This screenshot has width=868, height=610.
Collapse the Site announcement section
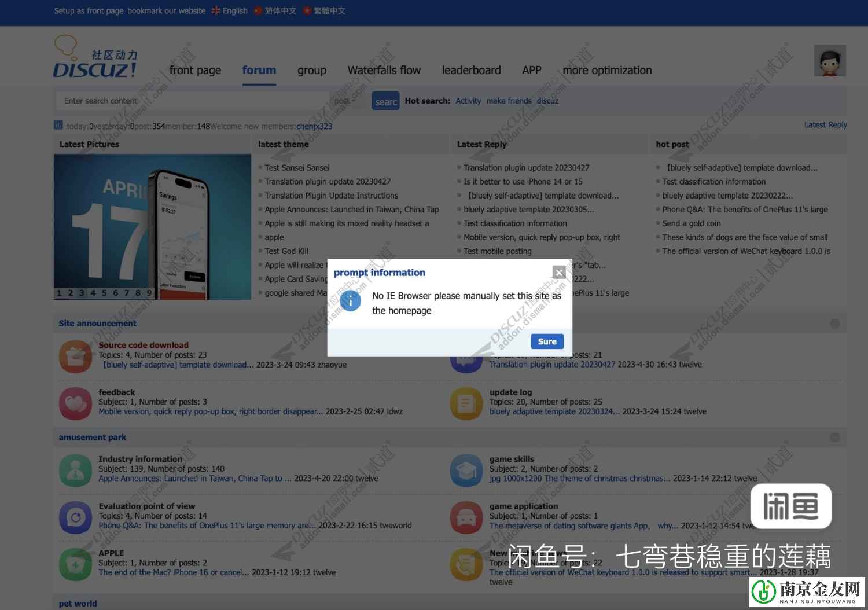pos(834,324)
